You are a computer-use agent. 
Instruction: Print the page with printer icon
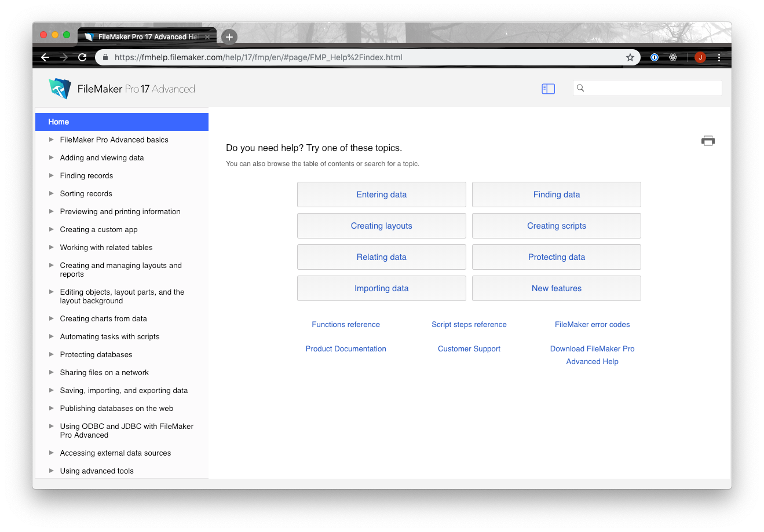click(708, 141)
